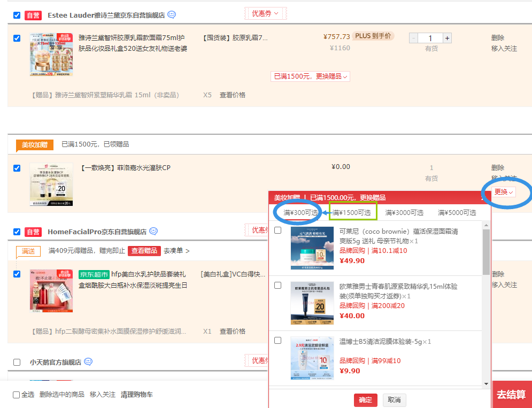Click the gift list scroll-down arrow
This screenshot has height=408, width=532.
tap(486, 383)
